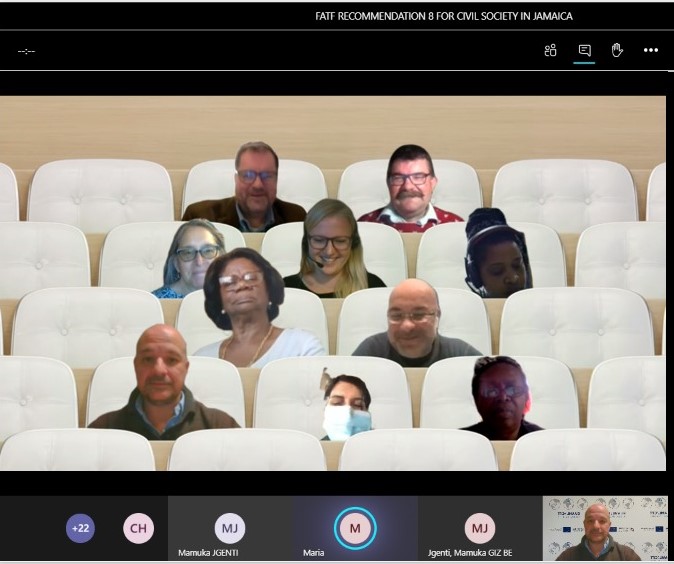Viewport: 674px width, 564px height.
Task: Show the participants panel
Action: coord(550,51)
